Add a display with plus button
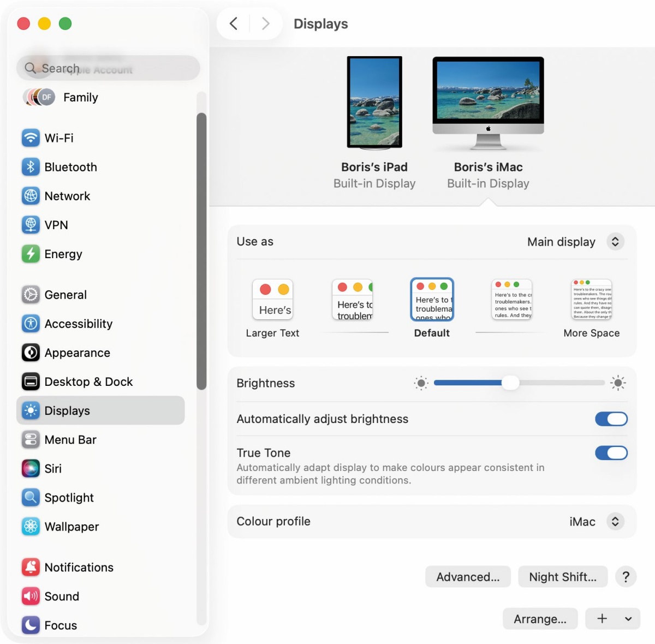Image resolution: width=655 pixels, height=644 pixels. point(602,618)
